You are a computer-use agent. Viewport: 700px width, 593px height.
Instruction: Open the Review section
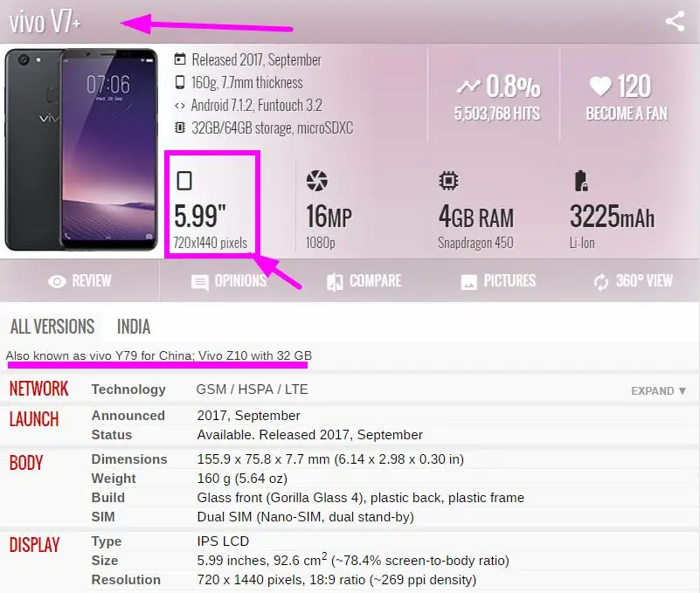click(80, 281)
